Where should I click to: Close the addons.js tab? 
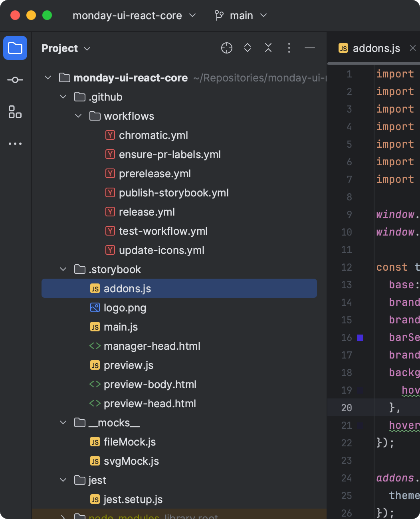tap(413, 48)
